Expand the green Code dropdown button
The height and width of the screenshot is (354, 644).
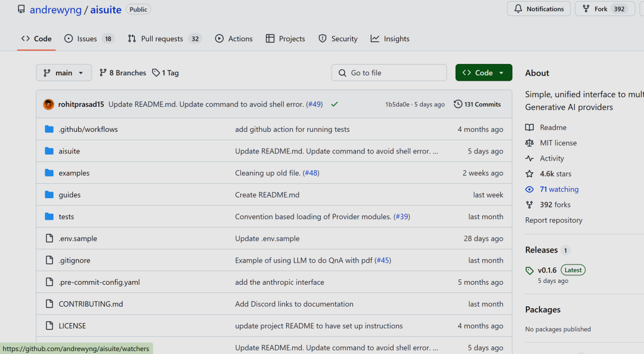[x=484, y=73]
